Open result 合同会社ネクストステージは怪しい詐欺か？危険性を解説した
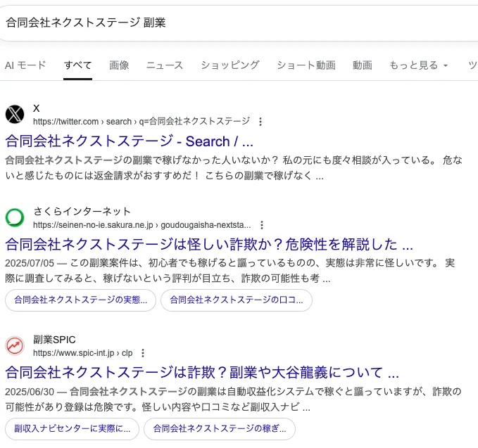This screenshot has width=478, height=448. [x=209, y=244]
